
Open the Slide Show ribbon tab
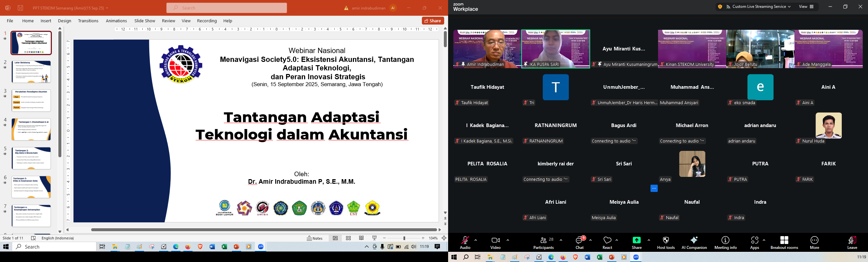pos(145,21)
